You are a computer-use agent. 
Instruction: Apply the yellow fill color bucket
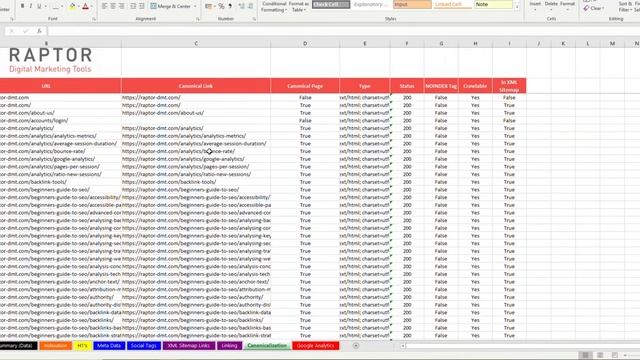(72, 6)
